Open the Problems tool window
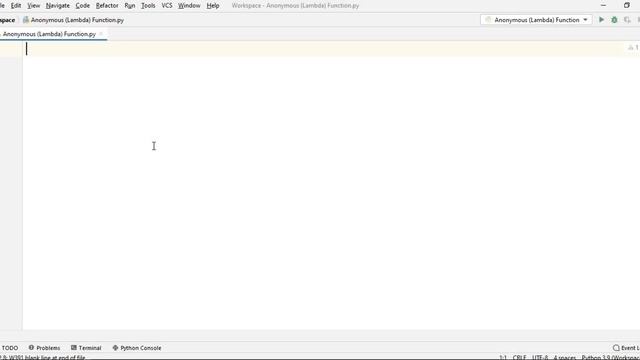 pyautogui.click(x=44, y=348)
